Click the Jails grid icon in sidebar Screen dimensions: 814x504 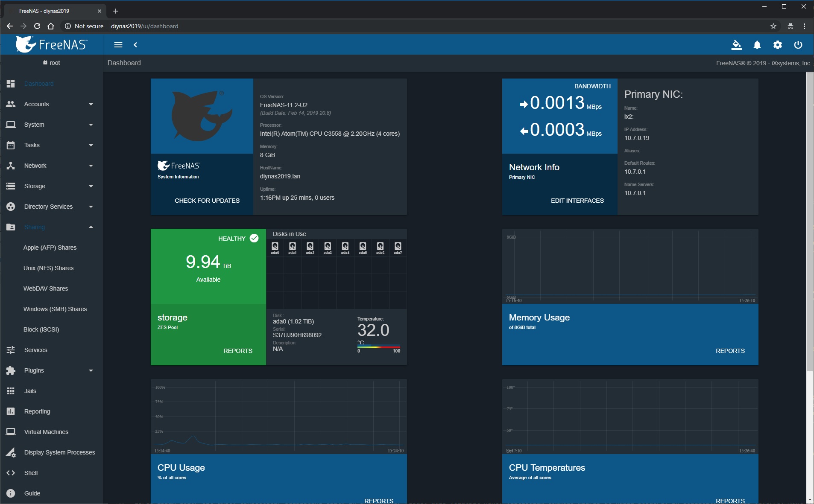click(x=11, y=391)
